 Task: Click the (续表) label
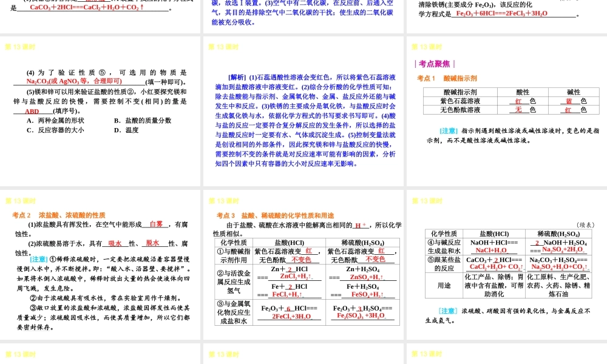coord(585,224)
